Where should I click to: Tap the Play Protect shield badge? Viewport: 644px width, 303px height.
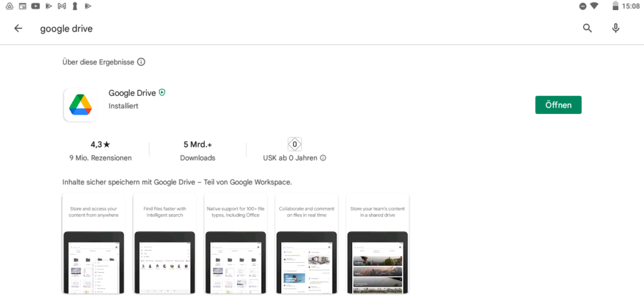(x=162, y=93)
